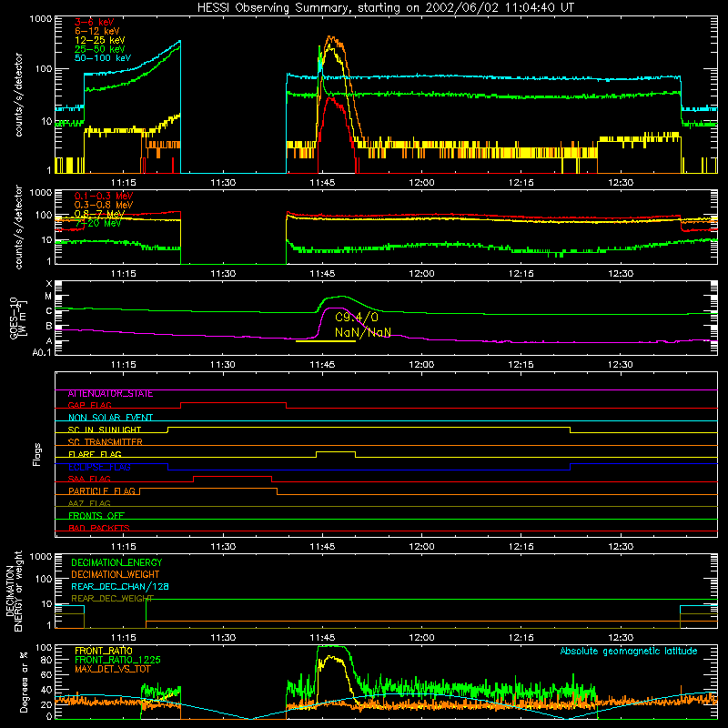Image resolution: width=728 pixels, height=728 pixels.
Task: Click the Degrees or % axis title
Action: (x=24, y=682)
